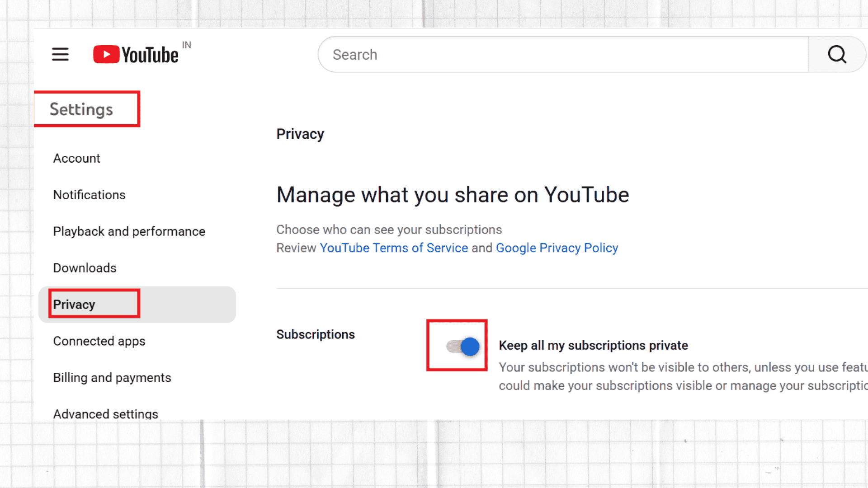The image size is (868, 488).
Task: Click the Privacy page heading
Action: point(300,134)
